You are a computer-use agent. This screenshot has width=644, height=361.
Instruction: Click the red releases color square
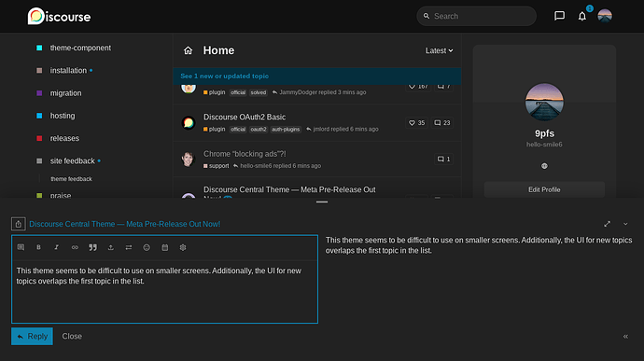pyautogui.click(x=39, y=138)
